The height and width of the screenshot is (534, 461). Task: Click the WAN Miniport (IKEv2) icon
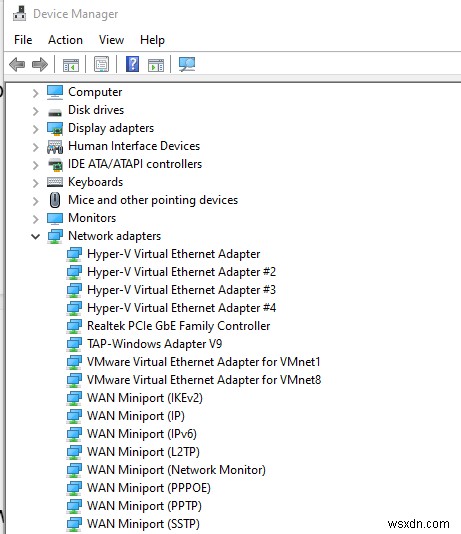(x=74, y=398)
